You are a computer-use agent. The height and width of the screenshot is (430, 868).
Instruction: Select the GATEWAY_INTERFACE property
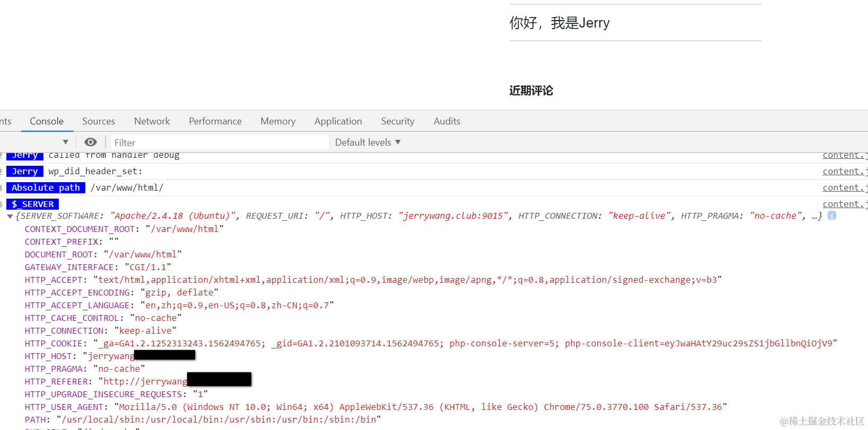click(x=98, y=267)
